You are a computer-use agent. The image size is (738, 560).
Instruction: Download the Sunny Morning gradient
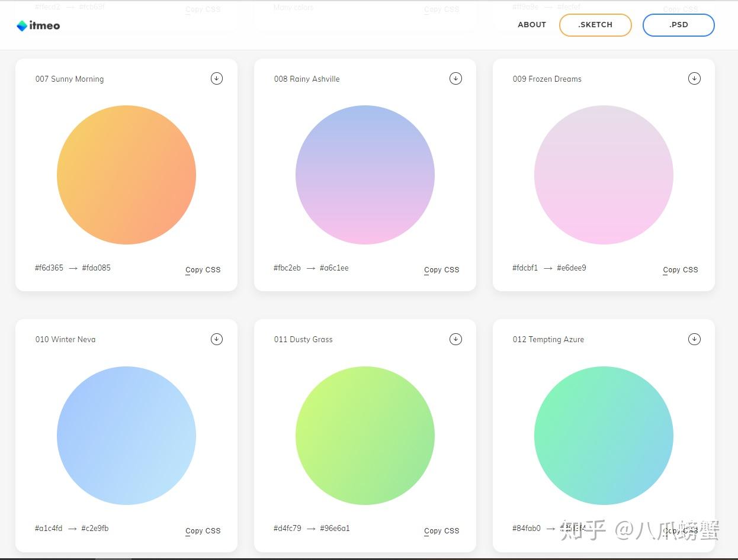[217, 78]
